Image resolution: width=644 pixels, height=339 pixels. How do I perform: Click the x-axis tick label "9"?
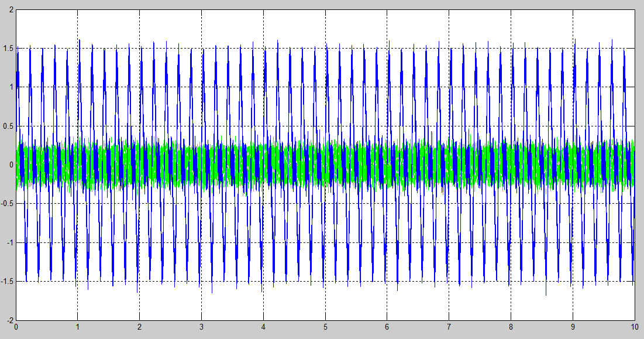[x=573, y=327]
